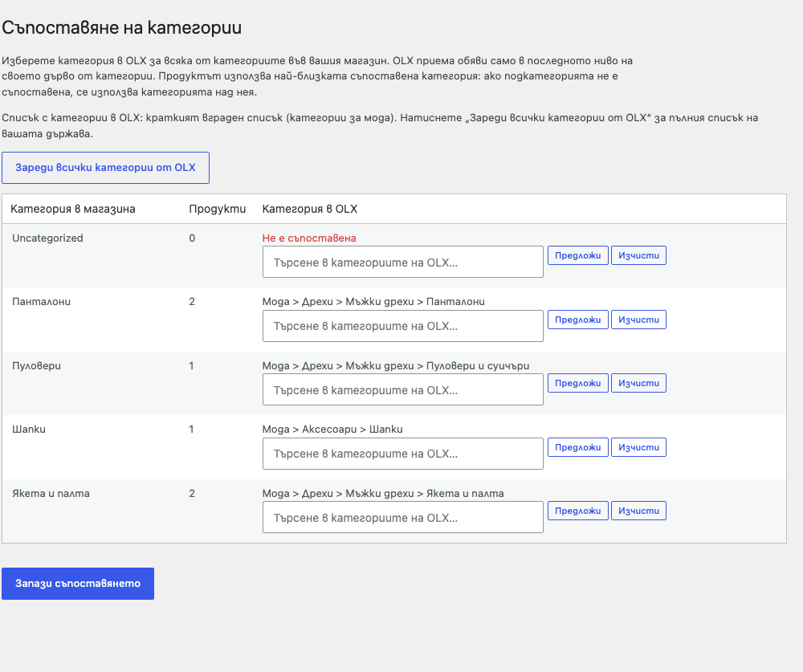Click mapping text ending in 'Пуловери и суичъри'
803x672 pixels.
396,366
